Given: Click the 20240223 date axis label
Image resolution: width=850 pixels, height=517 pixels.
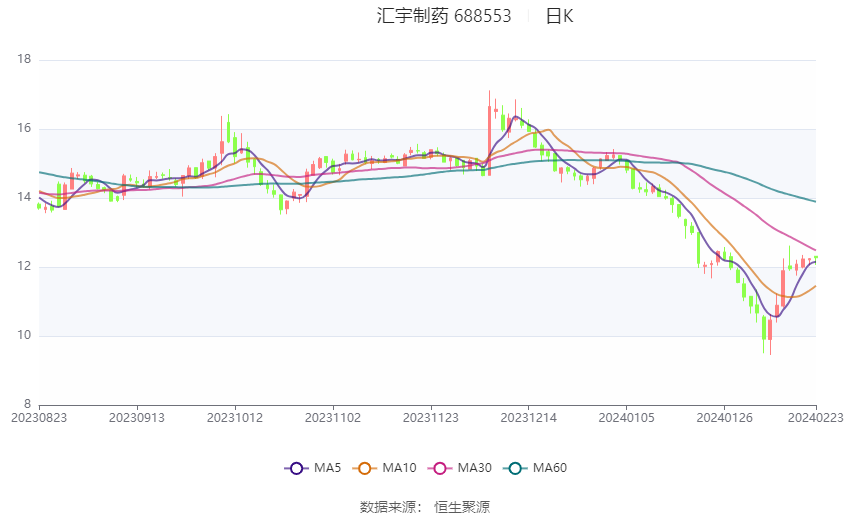Looking at the screenshot, I should click(816, 418).
